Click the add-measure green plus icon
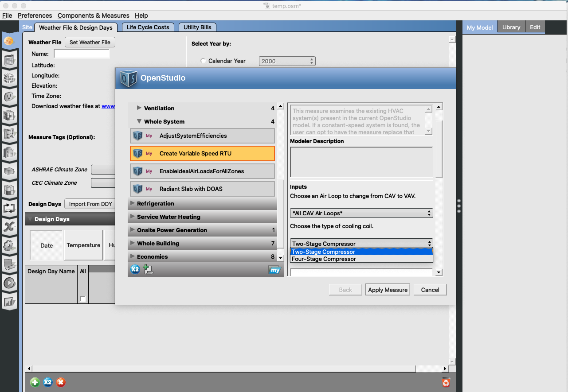This screenshot has width=568, height=392. 148,269
